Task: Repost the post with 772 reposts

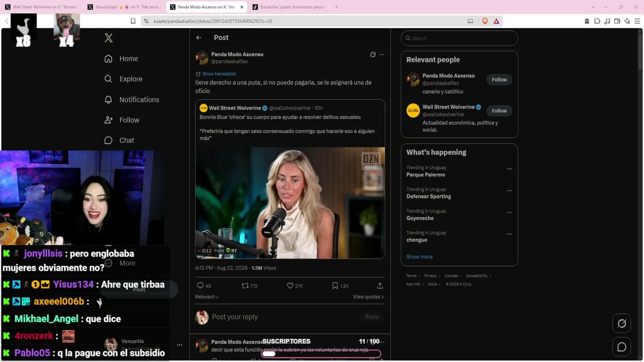Action: click(x=245, y=286)
